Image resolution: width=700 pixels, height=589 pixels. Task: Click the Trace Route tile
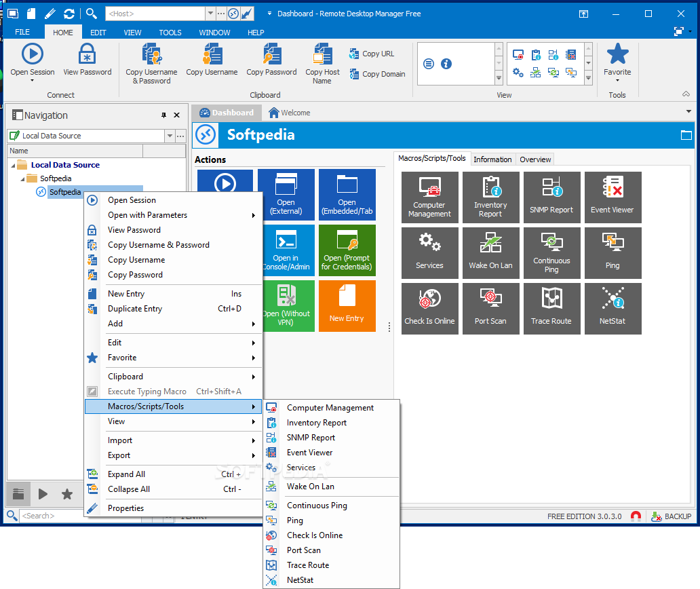tap(551, 309)
